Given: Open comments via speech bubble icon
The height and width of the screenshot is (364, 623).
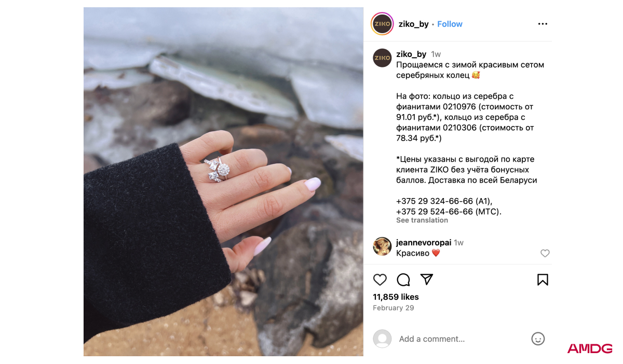Looking at the screenshot, I should [x=403, y=280].
